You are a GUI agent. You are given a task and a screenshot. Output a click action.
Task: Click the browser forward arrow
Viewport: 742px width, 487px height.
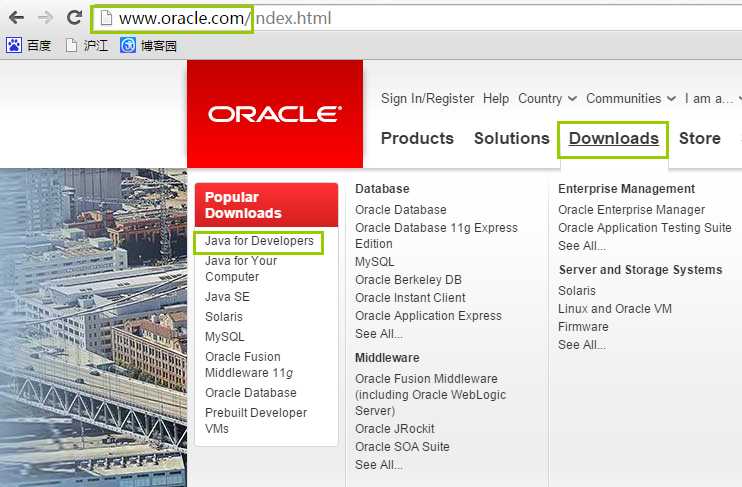[45, 18]
